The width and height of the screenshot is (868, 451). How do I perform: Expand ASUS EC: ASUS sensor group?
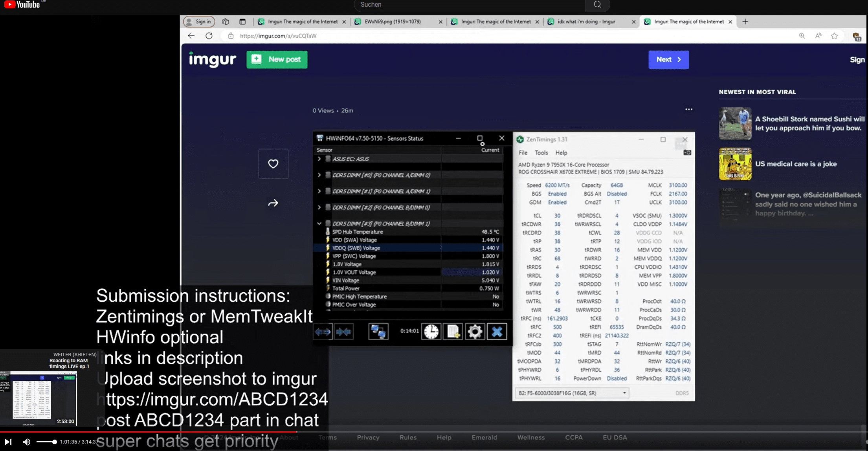pos(319,159)
